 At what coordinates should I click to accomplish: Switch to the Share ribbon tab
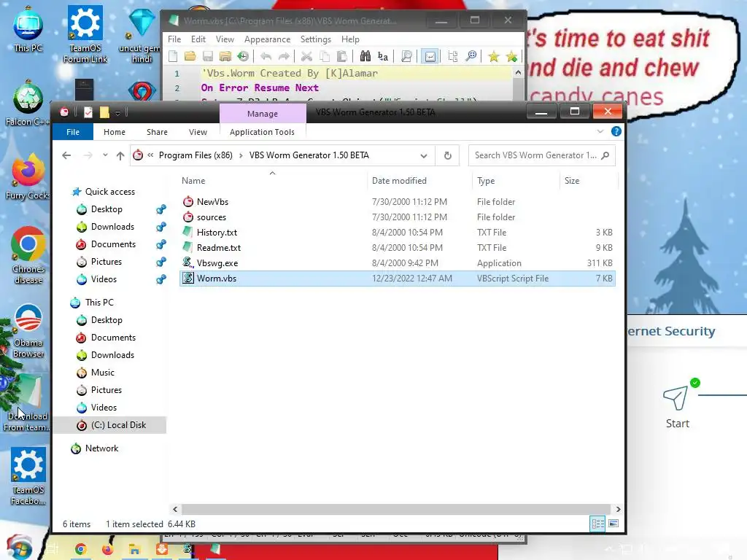[x=157, y=132]
